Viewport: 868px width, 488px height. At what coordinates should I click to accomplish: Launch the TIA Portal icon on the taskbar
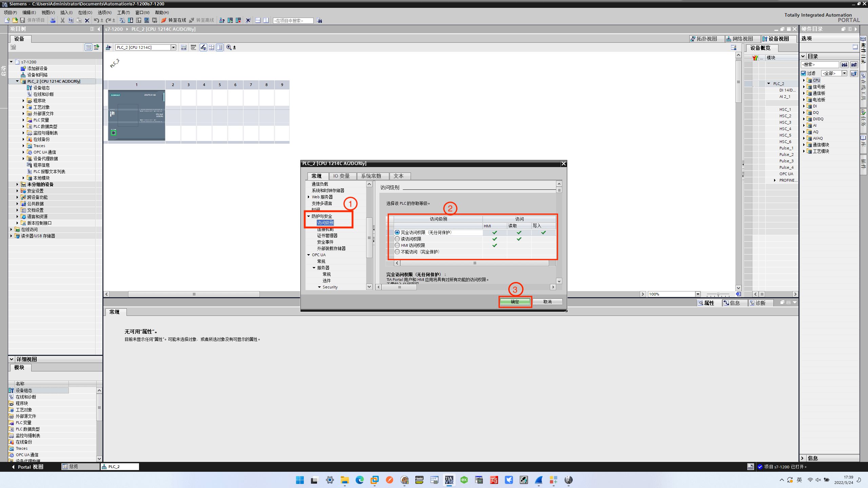[449, 480]
